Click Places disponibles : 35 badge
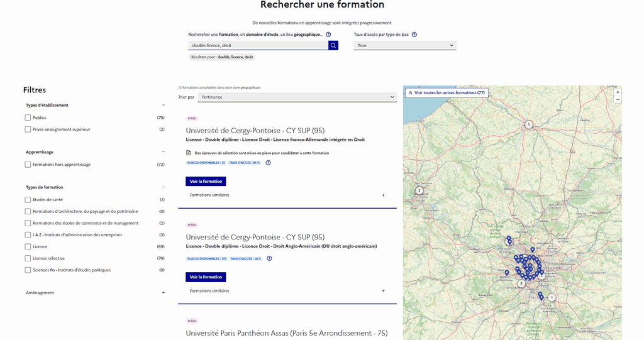Image resolution: width=644 pixels, height=340 pixels. point(206,163)
